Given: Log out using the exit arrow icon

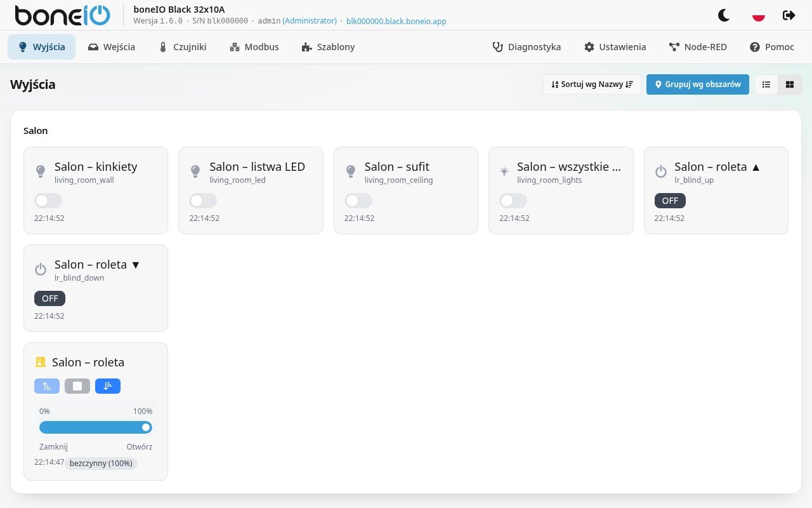Looking at the screenshot, I should pyautogui.click(x=789, y=15).
